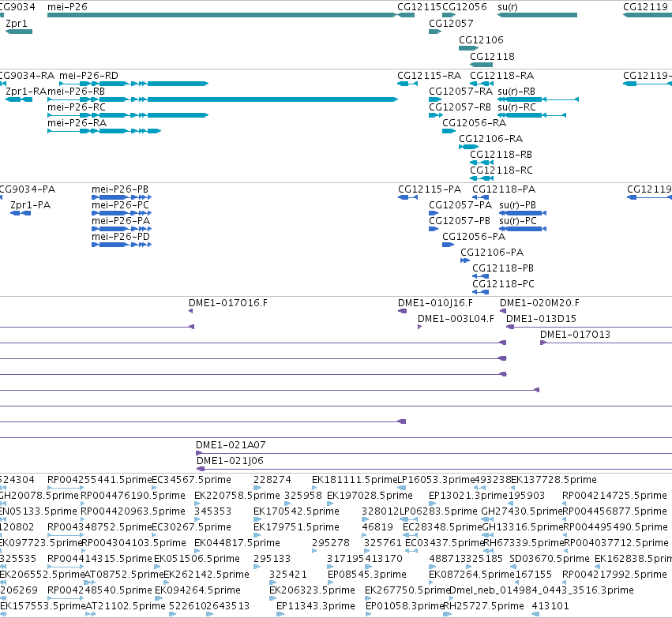Select the RP004214725.5prime insertion label
Image resolution: width=672 pixels, height=618 pixels.
tap(614, 496)
